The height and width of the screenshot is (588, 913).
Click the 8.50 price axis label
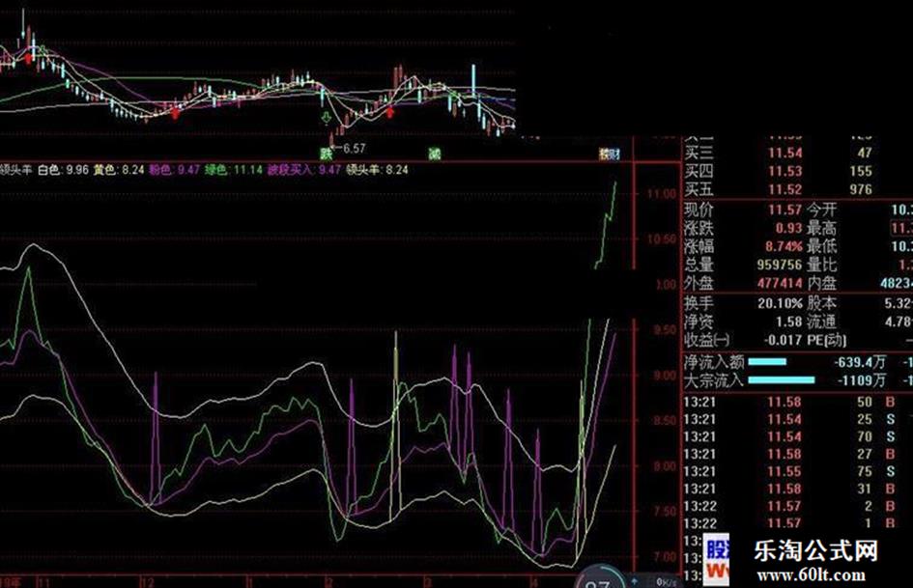click(665, 420)
